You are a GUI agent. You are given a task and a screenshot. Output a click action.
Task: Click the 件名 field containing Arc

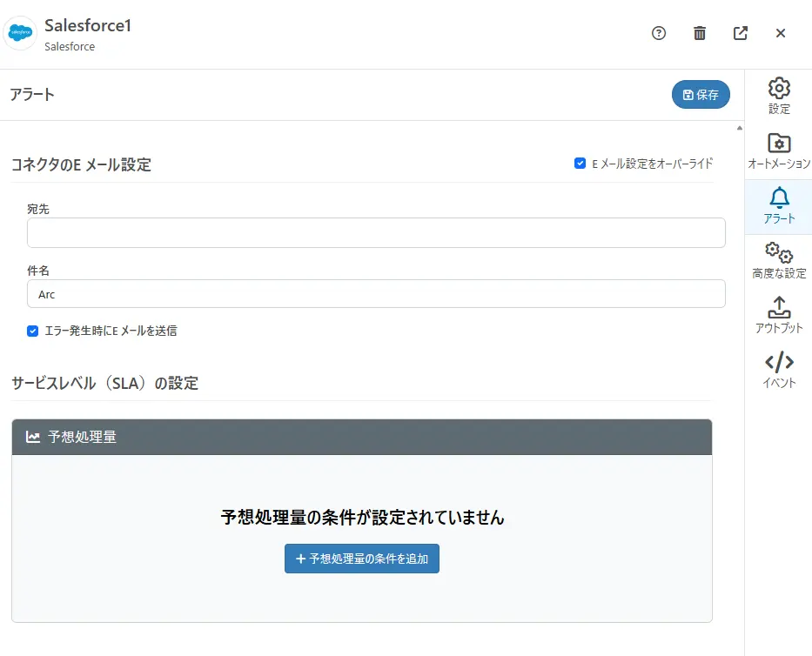[376, 294]
